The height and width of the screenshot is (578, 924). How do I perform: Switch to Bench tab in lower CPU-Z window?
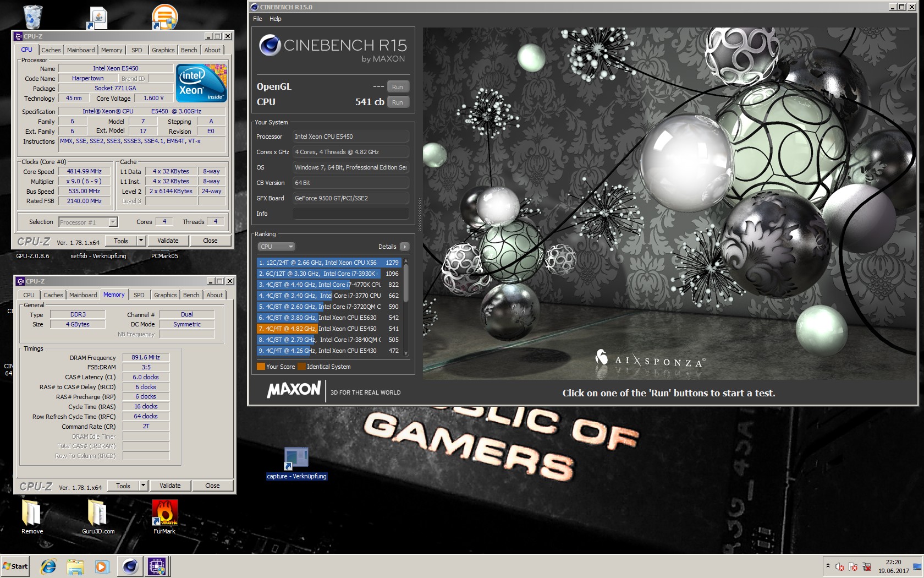click(x=191, y=295)
